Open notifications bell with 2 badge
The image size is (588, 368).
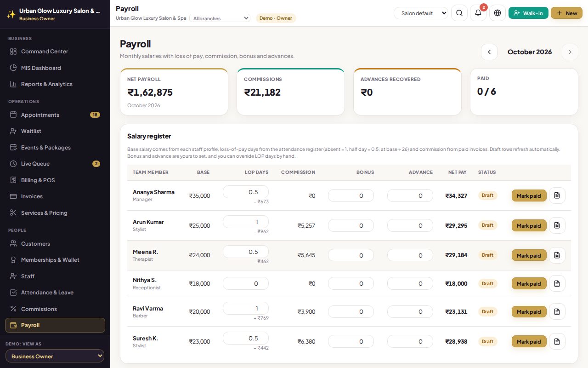[478, 13]
